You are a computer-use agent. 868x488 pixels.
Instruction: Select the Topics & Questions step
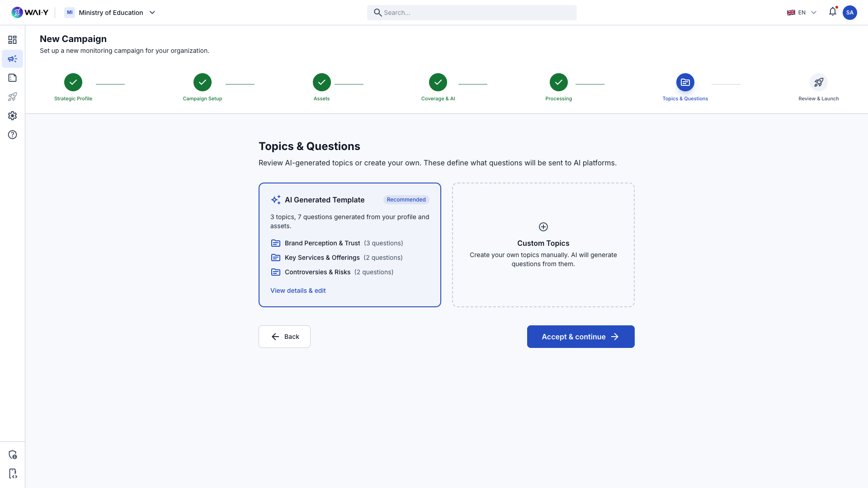point(685,82)
